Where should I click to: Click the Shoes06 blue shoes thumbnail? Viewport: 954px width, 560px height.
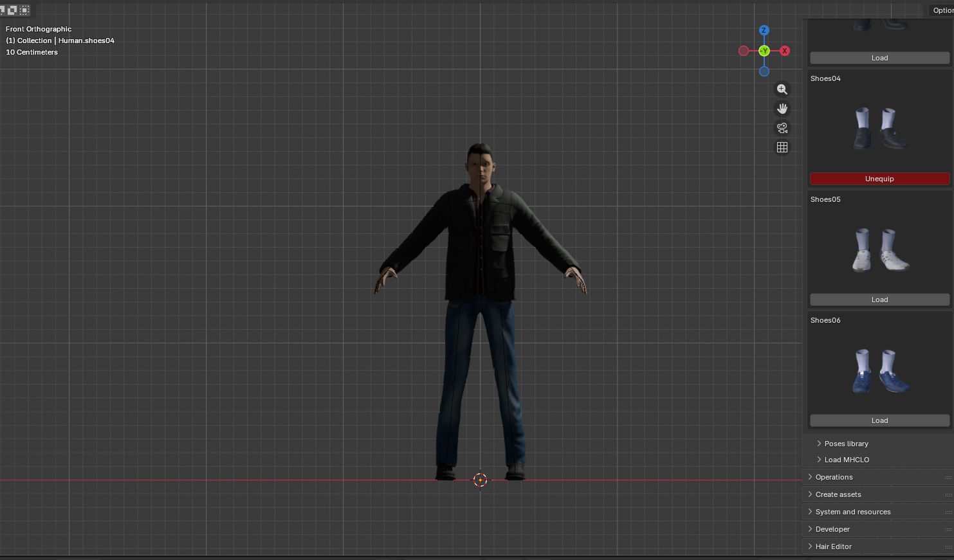coord(879,370)
